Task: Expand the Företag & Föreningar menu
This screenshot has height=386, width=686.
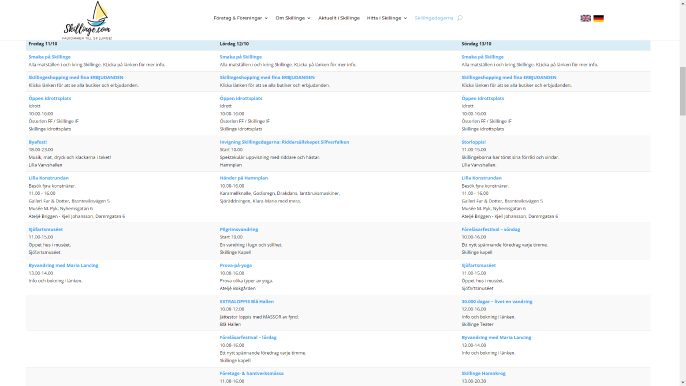Action: [241, 18]
